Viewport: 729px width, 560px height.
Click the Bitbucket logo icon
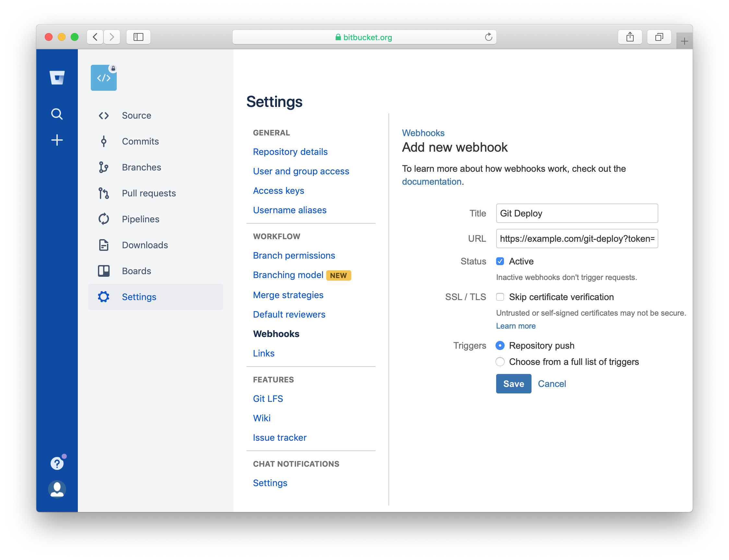point(57,78)
